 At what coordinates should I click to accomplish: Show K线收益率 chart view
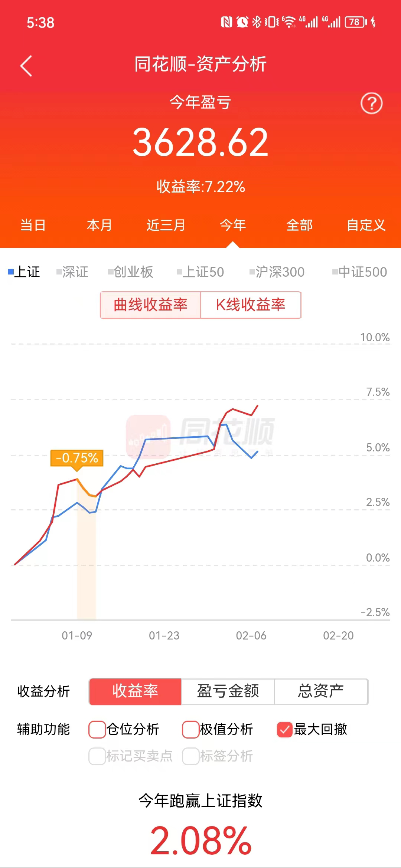tap(251, 305)
